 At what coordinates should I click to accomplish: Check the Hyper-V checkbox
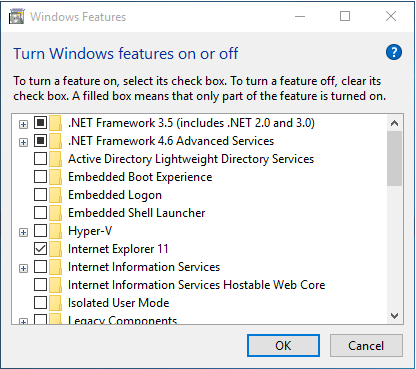point(40,230)
